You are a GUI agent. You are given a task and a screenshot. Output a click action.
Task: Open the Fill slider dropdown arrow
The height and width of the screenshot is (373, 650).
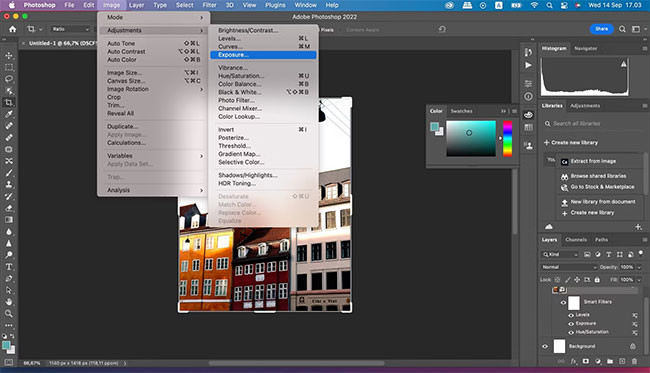(639, 280)
